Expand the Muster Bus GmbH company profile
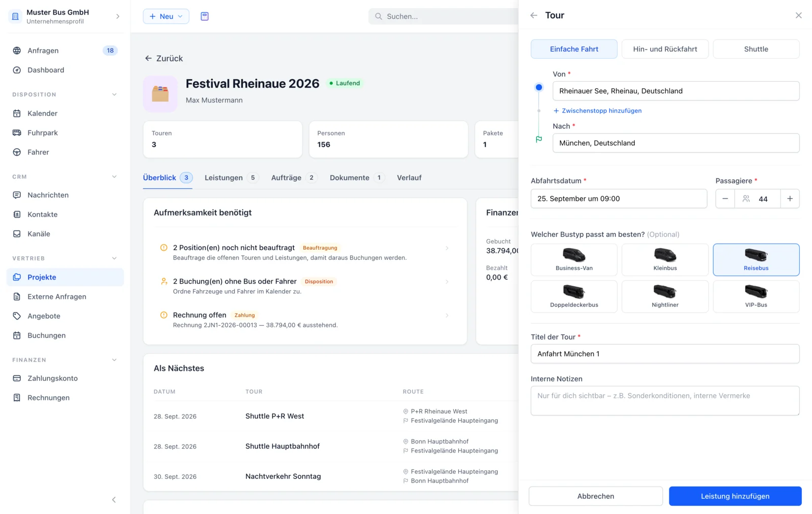Image resolution: width=812 pixels, height=514 pixels. coord(65,16)
